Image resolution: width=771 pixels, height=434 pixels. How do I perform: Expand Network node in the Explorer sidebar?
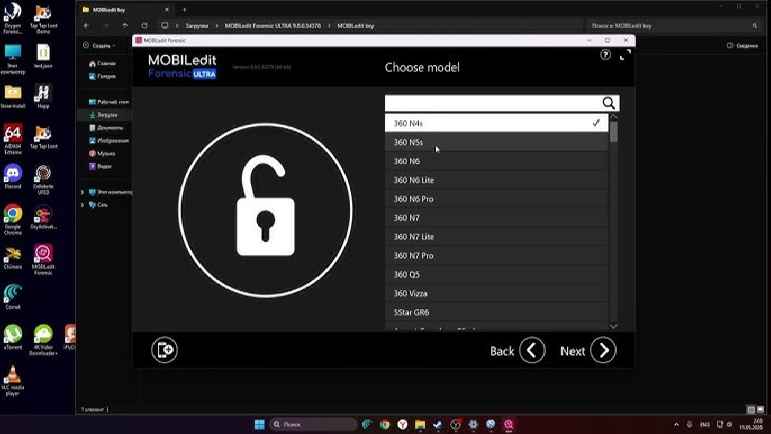coord(83,205)
